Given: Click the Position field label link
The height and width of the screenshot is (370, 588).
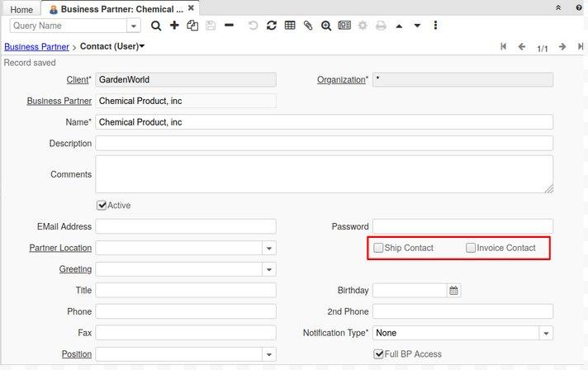Looking at the screenshot, I should click(76, 354).
